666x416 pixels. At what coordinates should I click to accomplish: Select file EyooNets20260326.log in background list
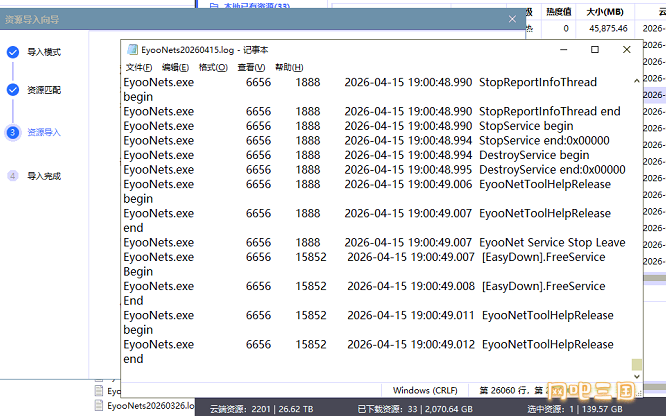point(151,405)
